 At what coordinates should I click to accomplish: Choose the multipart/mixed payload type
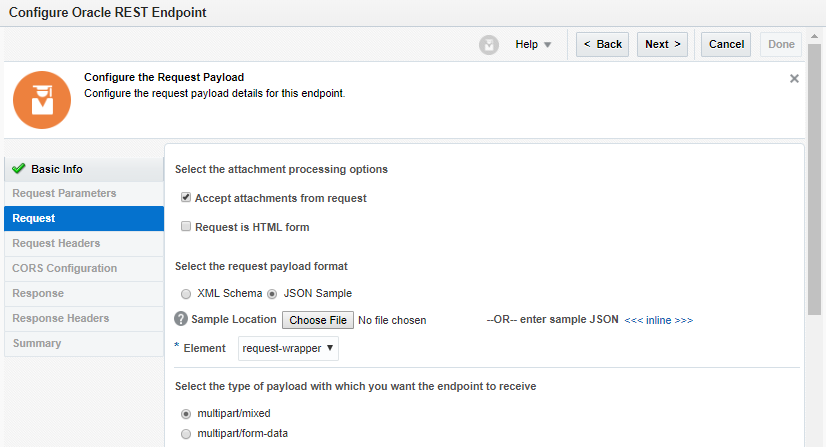186,413
